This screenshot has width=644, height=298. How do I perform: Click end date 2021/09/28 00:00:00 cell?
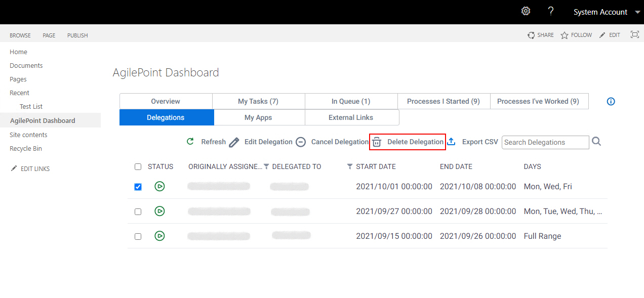(478, 211)
